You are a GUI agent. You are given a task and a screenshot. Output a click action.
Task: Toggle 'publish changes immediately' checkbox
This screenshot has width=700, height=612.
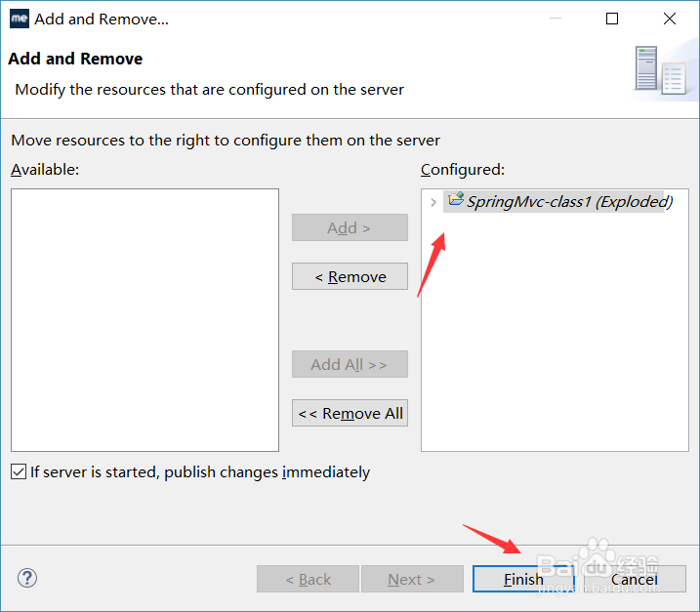pyautogui.click(x=19, y=472)
